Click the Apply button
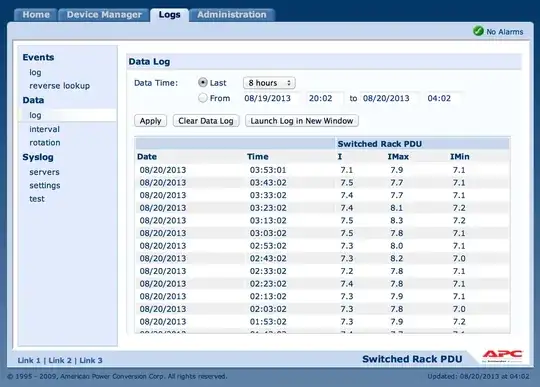This screenshot has width=540, height=387. (x=150, y=121)
